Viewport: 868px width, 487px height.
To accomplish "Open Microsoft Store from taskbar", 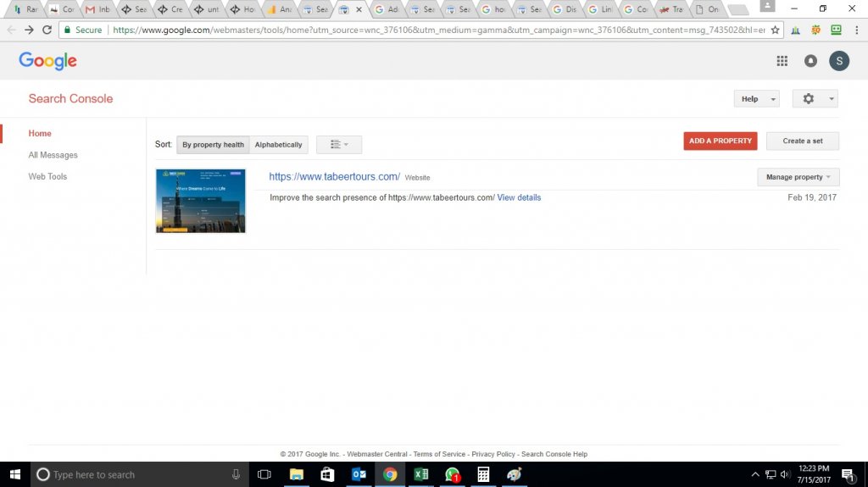I will point(328,474).
